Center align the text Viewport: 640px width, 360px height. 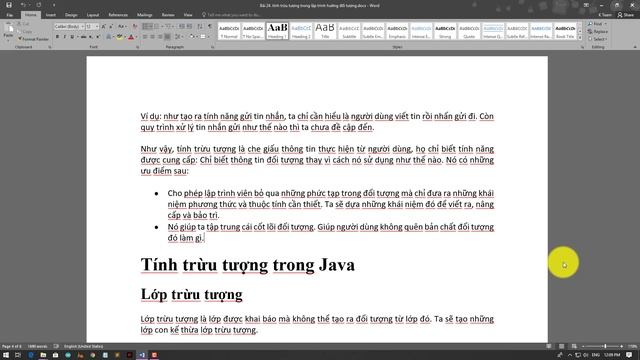pos(152,37)
